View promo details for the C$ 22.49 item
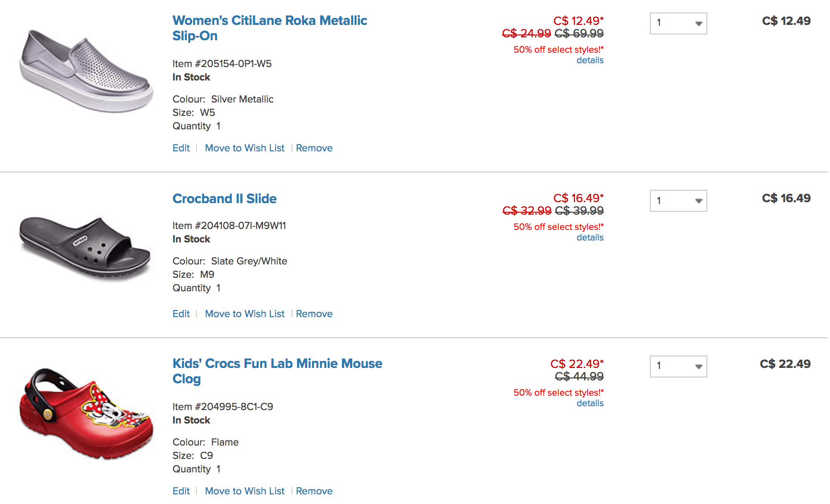Image resolution: width=830 pixels, height=504 pixels. (x=590, y=403)
